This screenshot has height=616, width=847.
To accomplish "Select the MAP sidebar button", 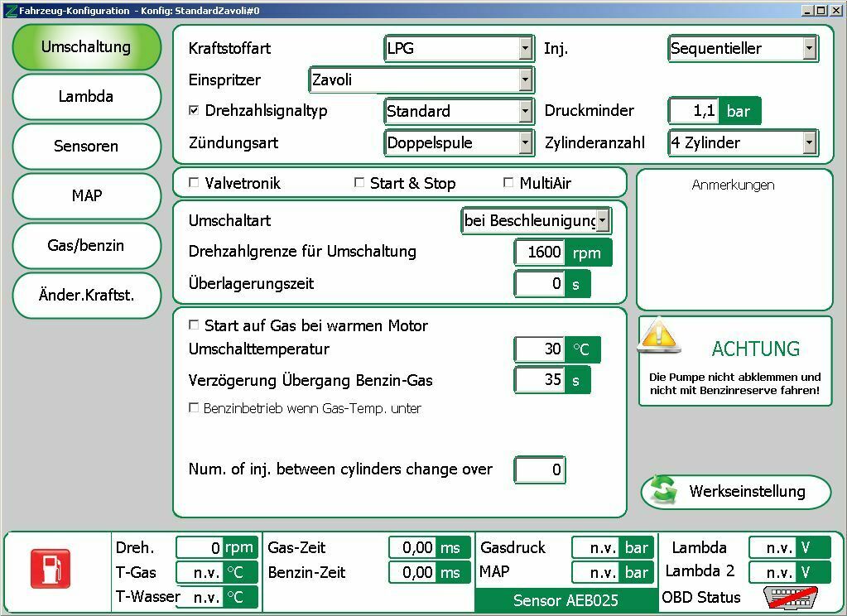I will pos(86,196).
